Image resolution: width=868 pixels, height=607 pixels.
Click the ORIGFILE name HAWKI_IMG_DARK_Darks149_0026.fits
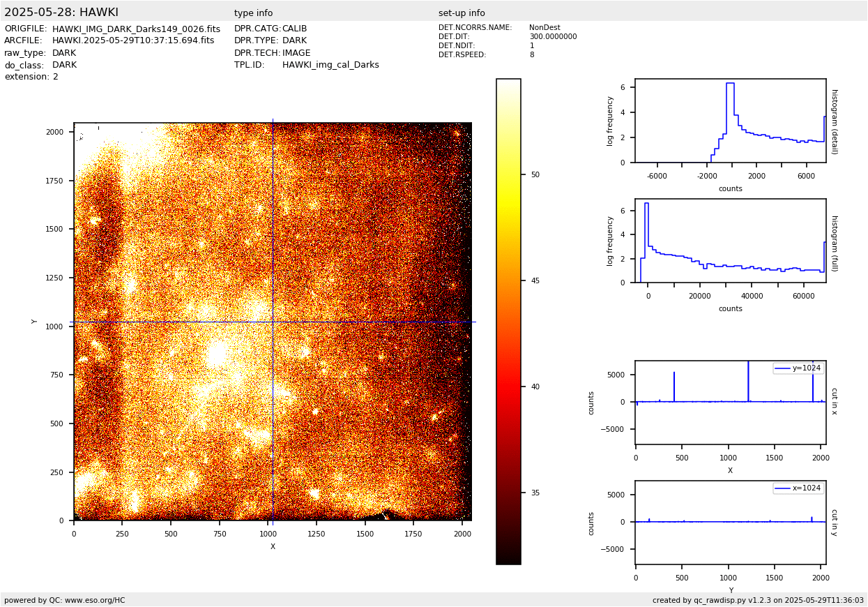[x=136, y=29]
